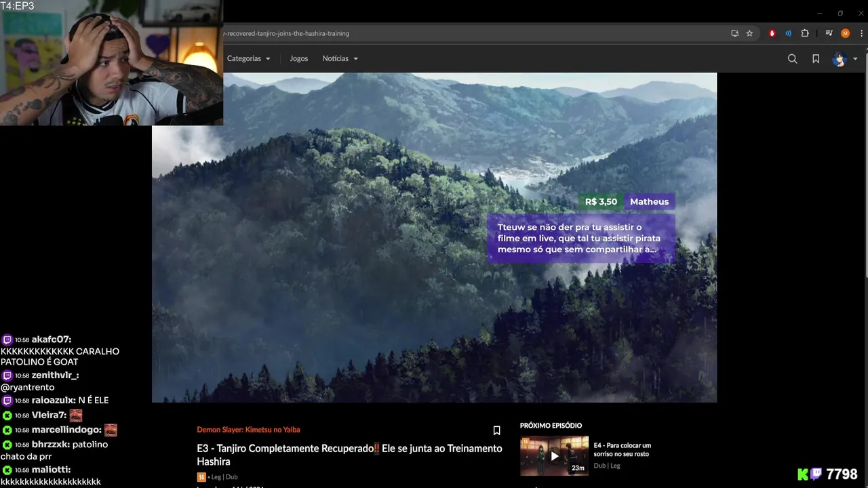Open the Demon Slayer: Kimetsu no Yaiba series link
The width and height of the screenshot is (868, 488).
pos(248,430)
